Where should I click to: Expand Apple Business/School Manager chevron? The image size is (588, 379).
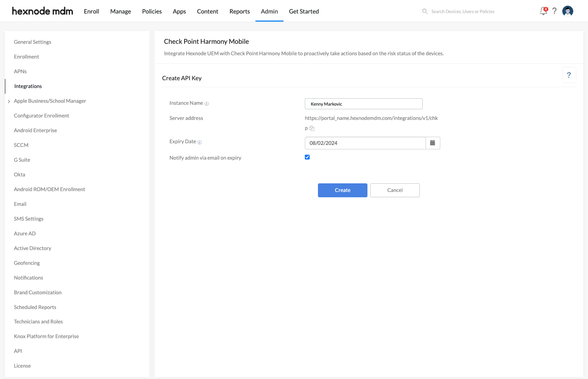pyautogui.click(x=9, y=101)
